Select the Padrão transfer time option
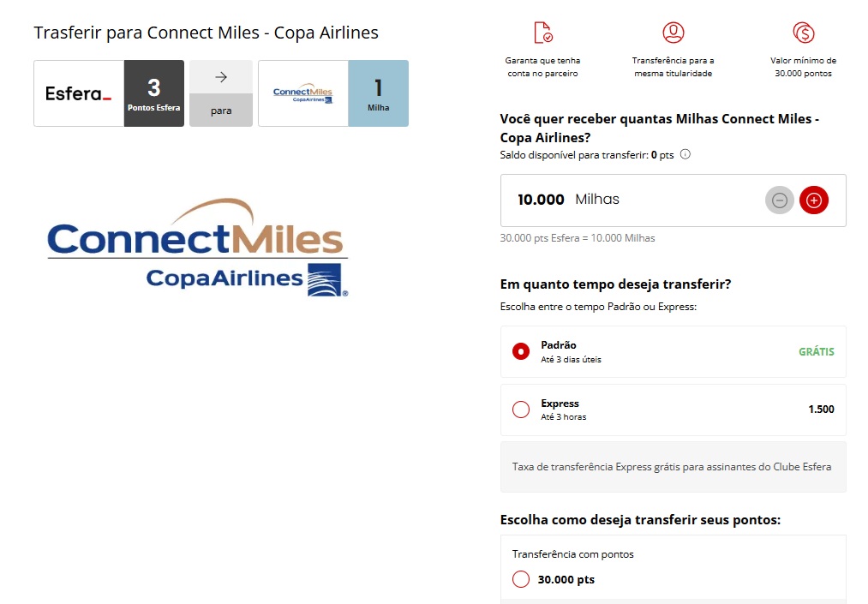 521,351
